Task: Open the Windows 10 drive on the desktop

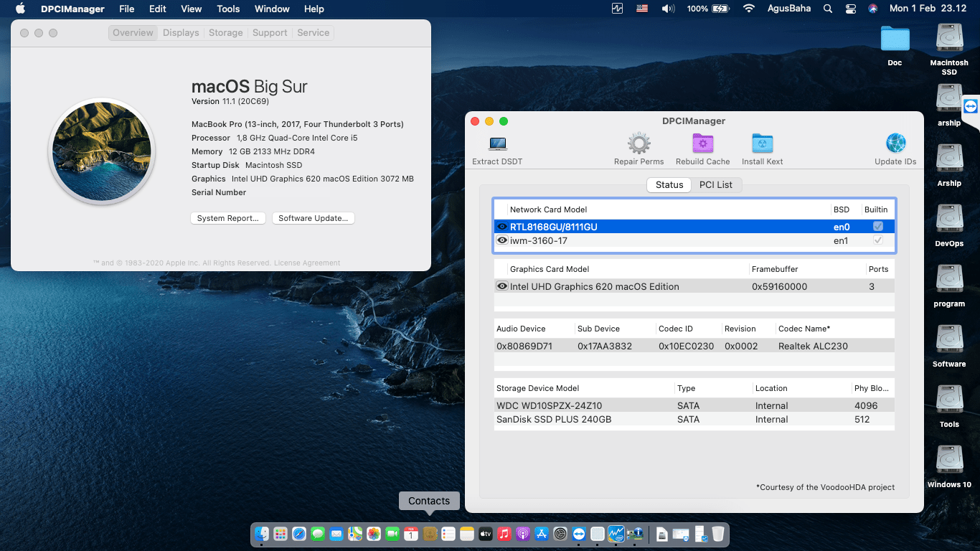Action: tap(948, 459)
